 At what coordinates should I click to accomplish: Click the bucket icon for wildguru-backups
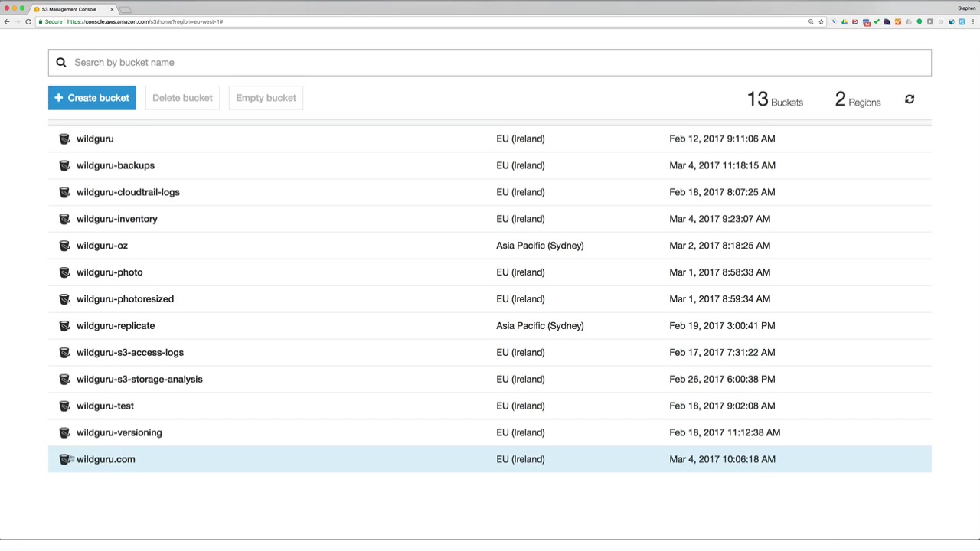[x=64, y=165]
